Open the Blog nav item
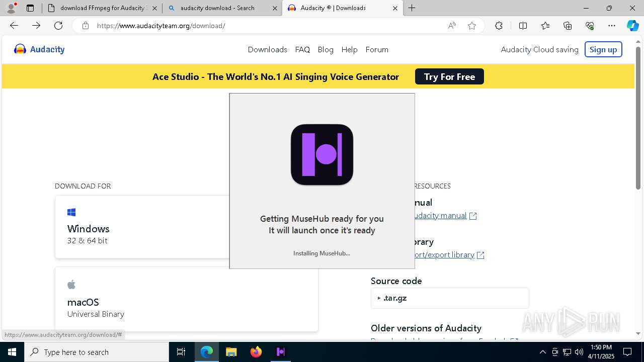The image size is (644, 362). point(326,49)
